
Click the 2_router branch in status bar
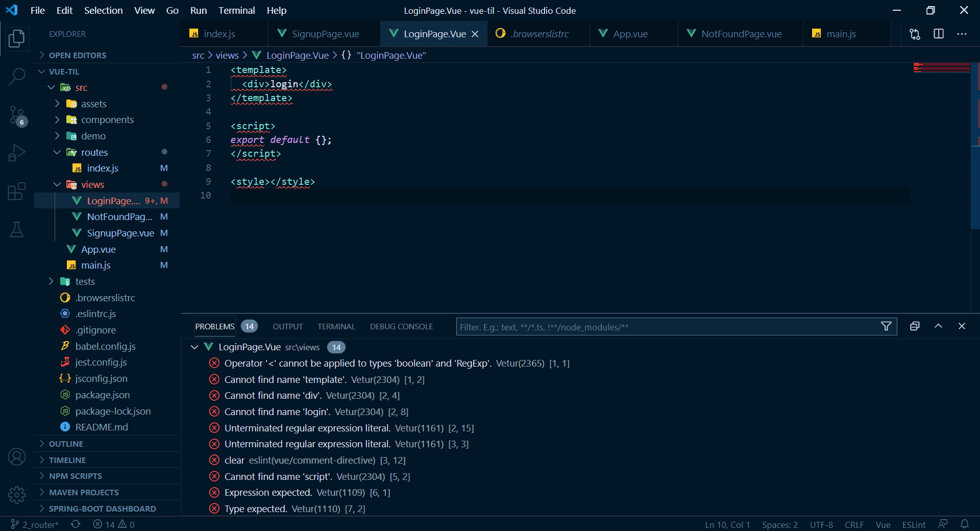[35, 524]
